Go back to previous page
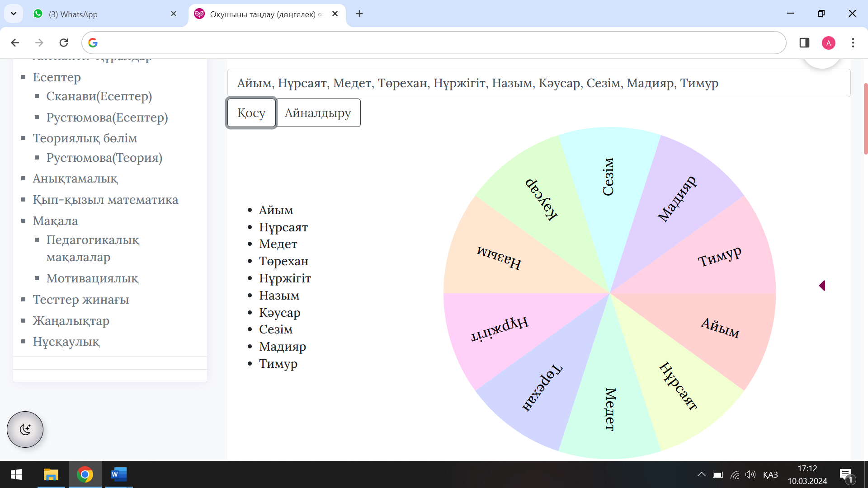Screen dimensions: 868x488 [15, 43]
